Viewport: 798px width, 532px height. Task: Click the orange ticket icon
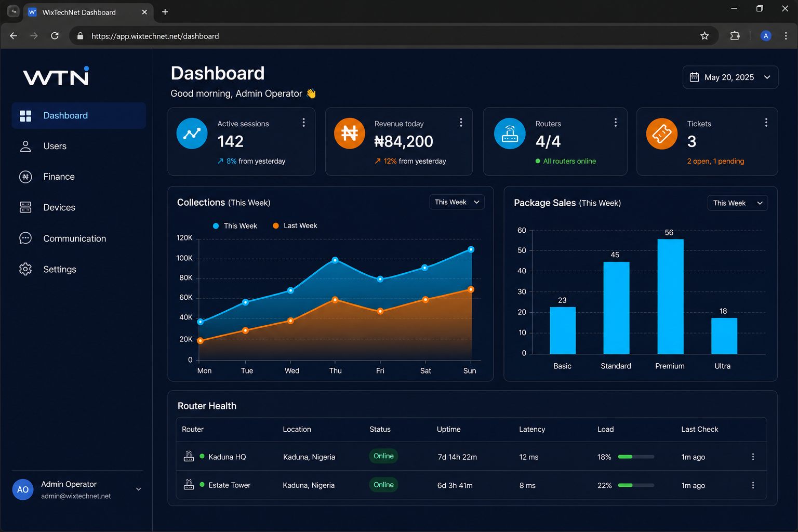[662, 134]
